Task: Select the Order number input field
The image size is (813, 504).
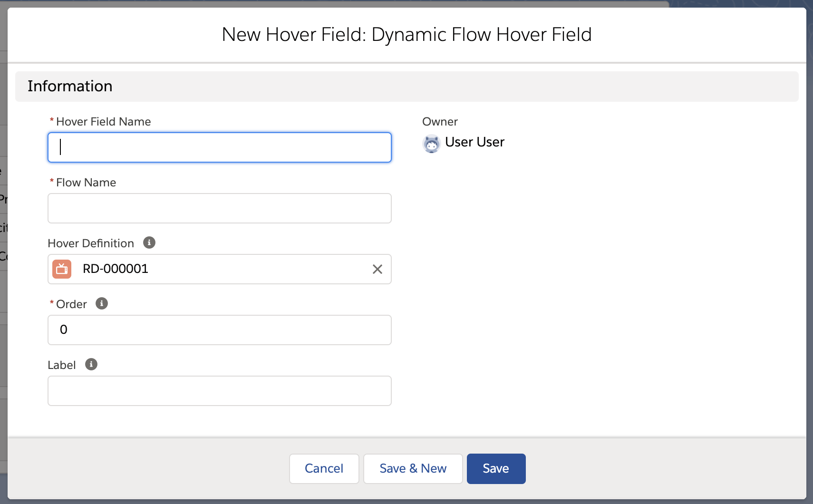Action: (x=219, y=330)
